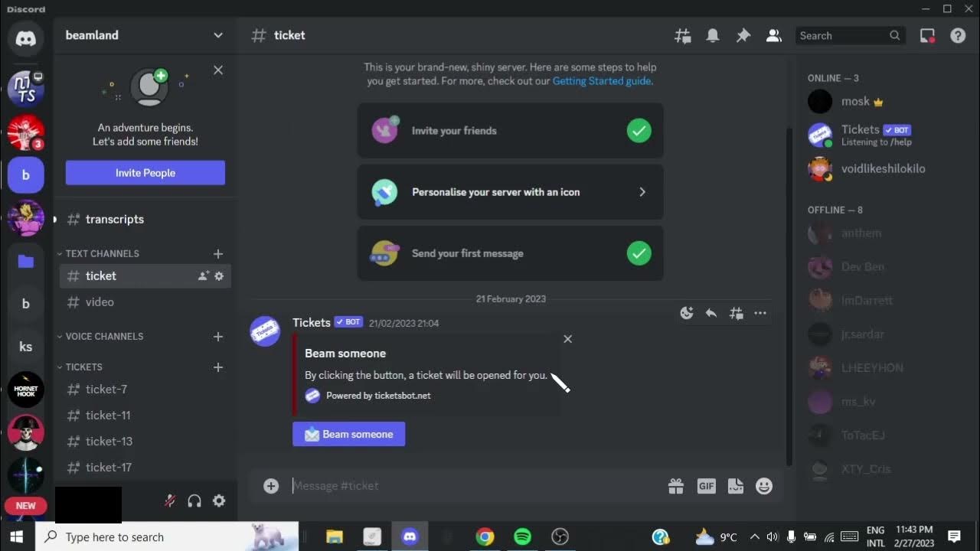Create channel in TICKETS category
Image resolution: width=980 pixels, height=551 pixels.
tap(218, 367)
